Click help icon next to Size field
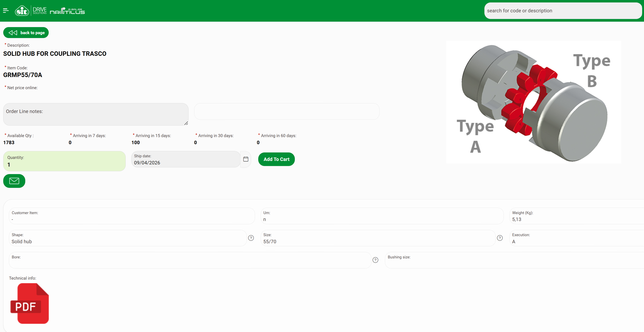Screen dimensions: 644x332 (x=500, y=238)
